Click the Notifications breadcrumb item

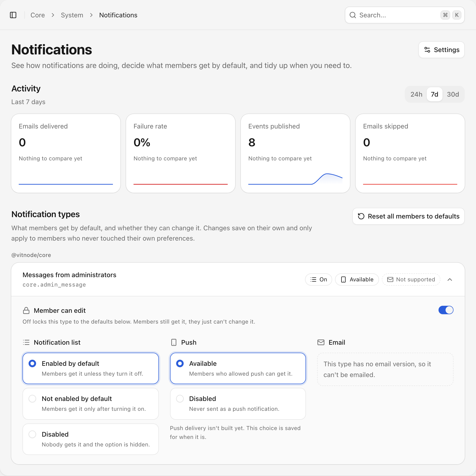coord(118,15)
